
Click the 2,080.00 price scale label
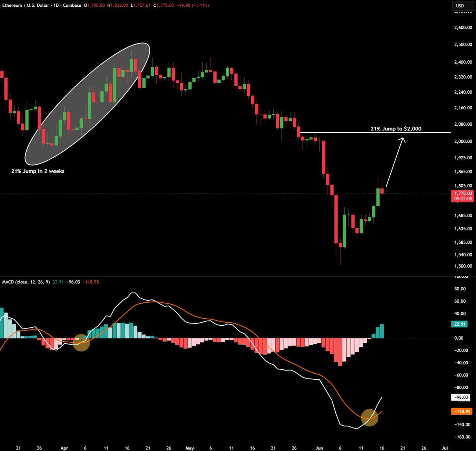[x=463, y=124]
